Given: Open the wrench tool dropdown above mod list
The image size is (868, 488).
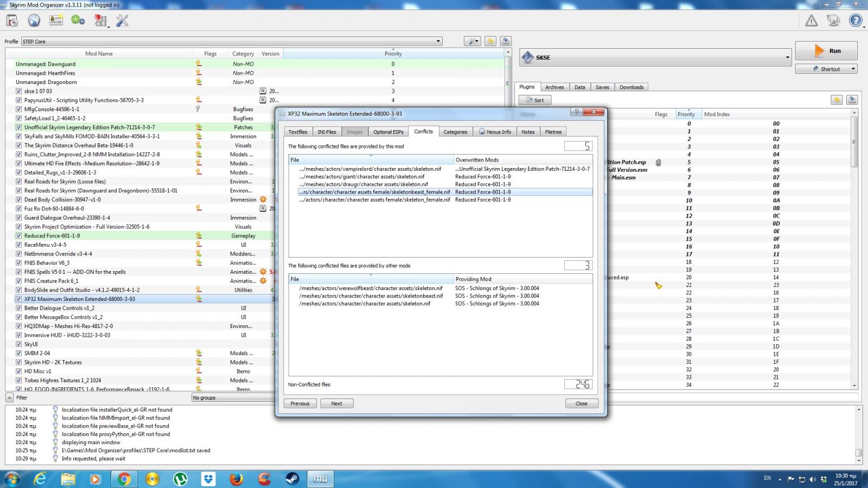Looking at the screenshot, I should pos(472,41).
